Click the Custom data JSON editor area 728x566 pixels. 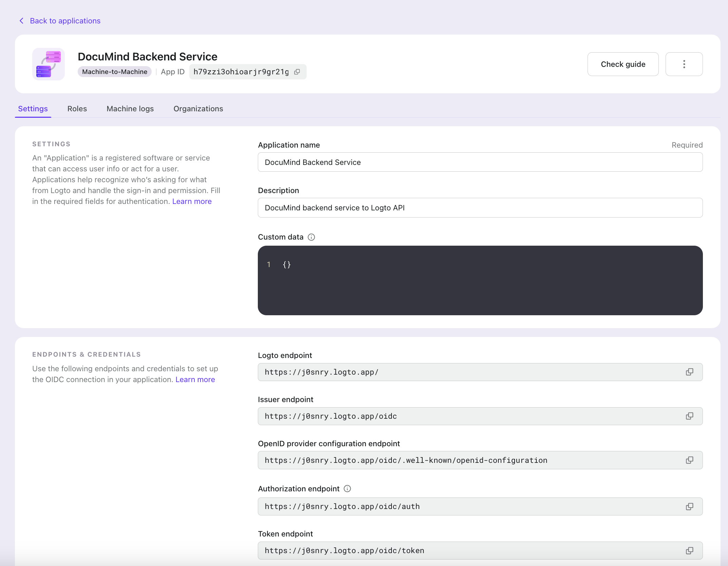click(x=480, y=281)
